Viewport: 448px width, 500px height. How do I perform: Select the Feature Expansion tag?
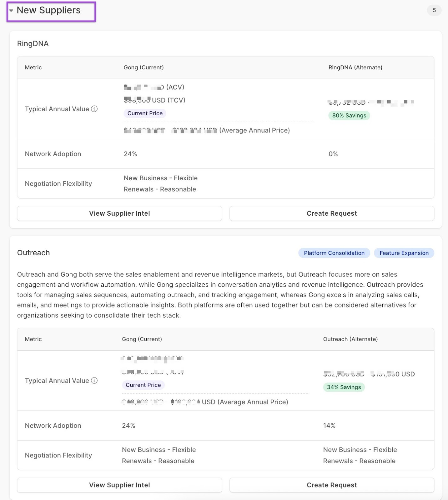pyautogui.click(x=404, y=253)
